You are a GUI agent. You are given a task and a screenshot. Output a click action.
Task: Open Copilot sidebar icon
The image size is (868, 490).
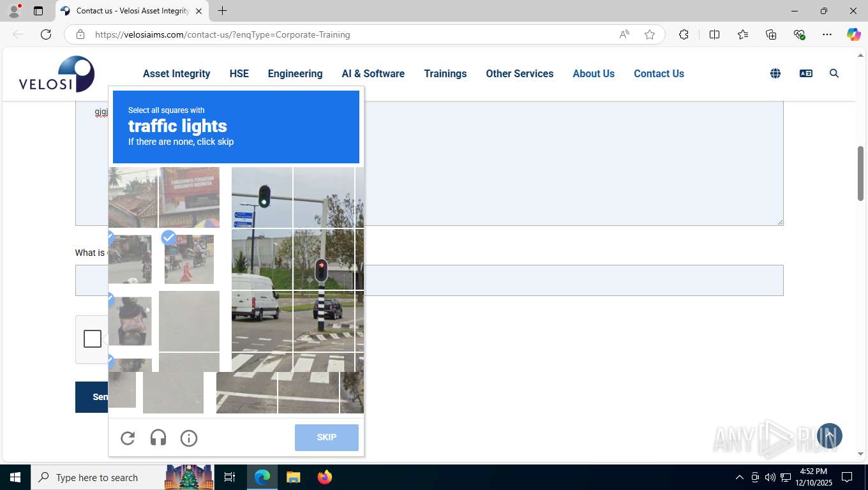(x=854, y=34)
